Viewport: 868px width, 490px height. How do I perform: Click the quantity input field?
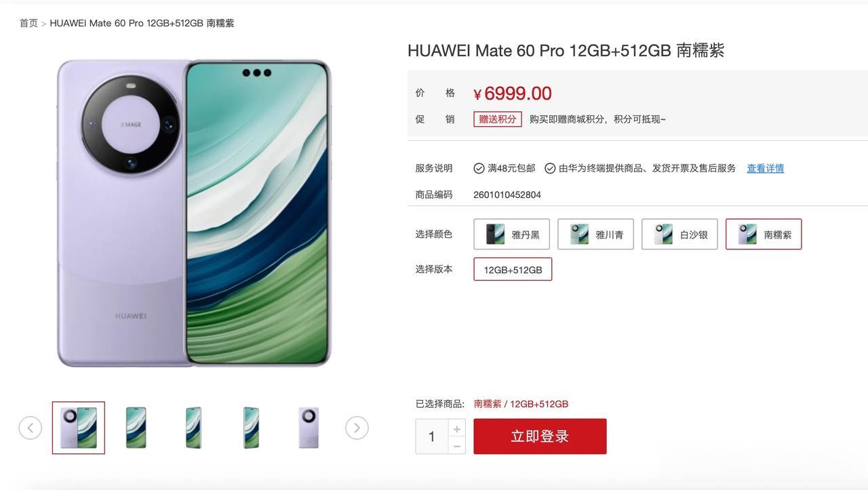coord(432,436)
